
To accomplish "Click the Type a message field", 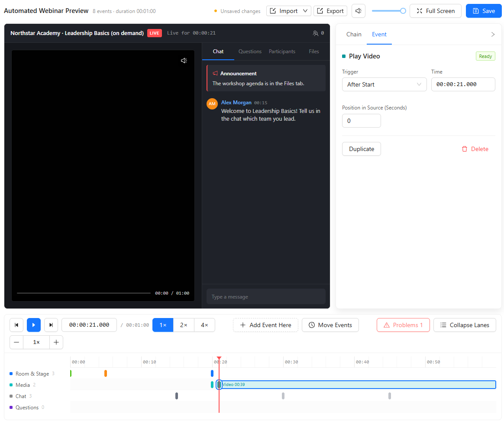I will tap(266, 297).
